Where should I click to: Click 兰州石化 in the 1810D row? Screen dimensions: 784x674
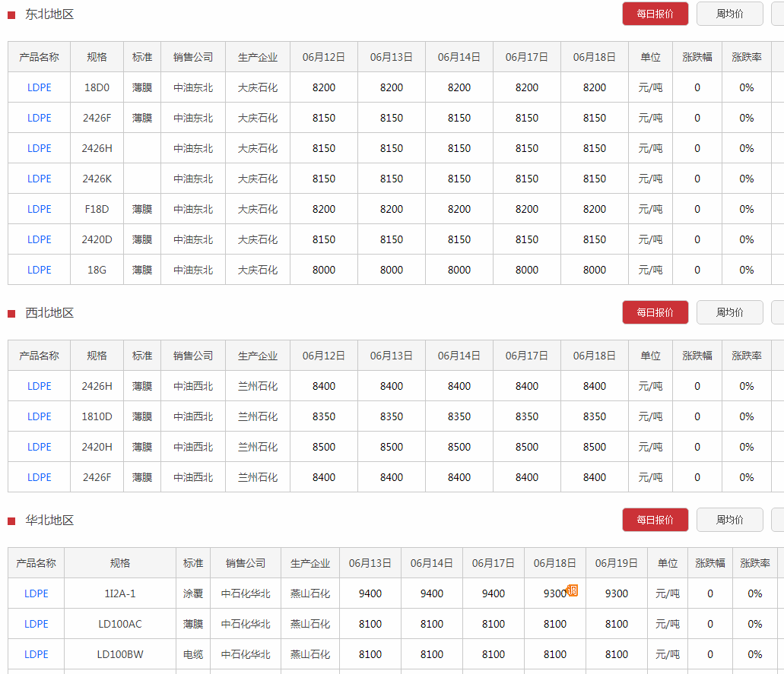[x=258, y=416]
